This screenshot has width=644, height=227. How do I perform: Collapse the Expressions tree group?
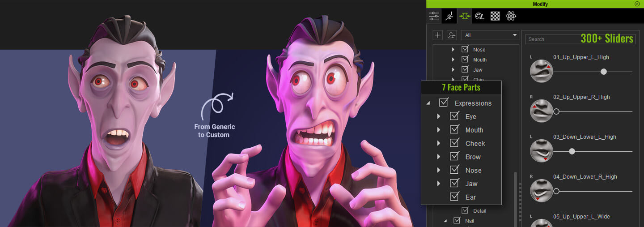click(428, 103)
